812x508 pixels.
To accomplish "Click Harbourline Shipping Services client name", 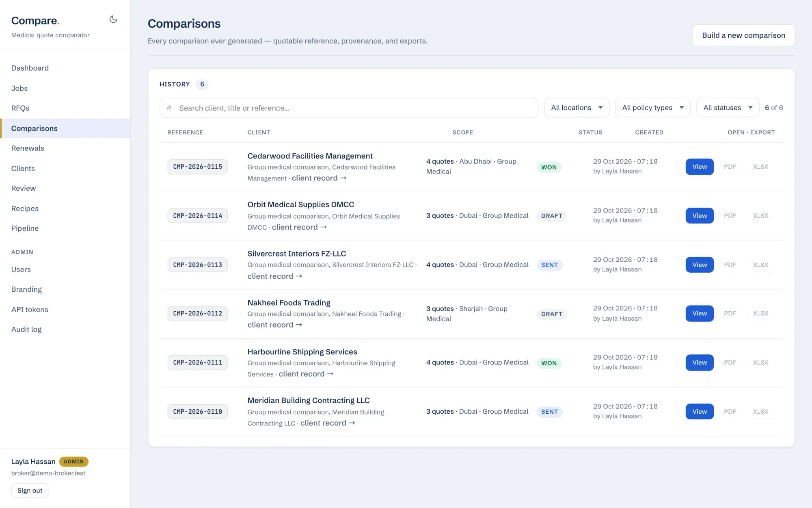I will [x=302, y=352].
